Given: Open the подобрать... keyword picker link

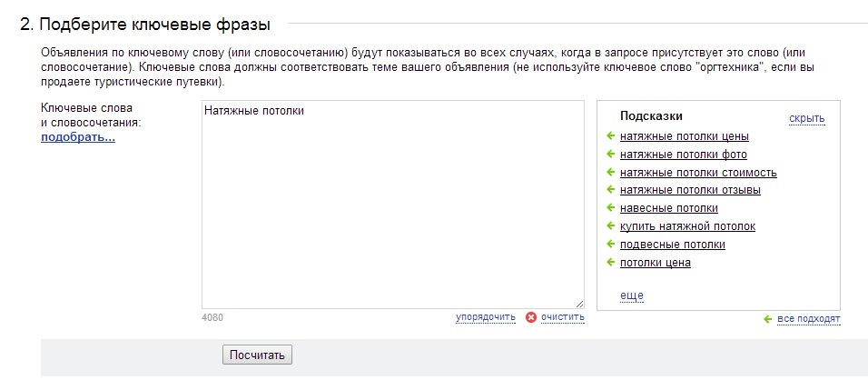Looking at the screenshot, I should [x=78, y=137].
